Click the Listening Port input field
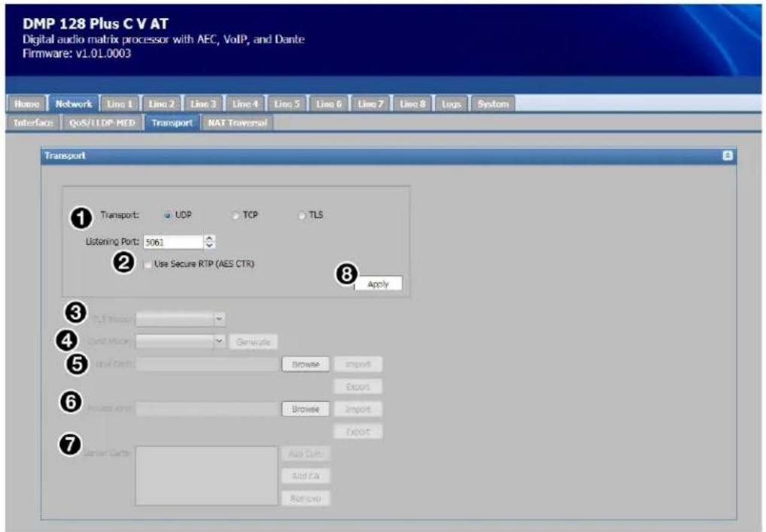Viewport: 766px width, 532px height. [173, 242]
